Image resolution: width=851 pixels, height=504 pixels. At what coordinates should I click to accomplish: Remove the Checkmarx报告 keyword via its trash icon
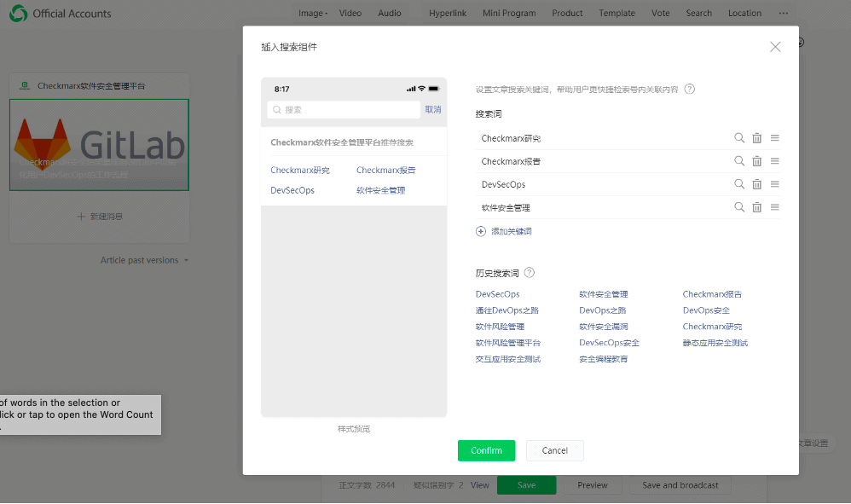(756, 161)
